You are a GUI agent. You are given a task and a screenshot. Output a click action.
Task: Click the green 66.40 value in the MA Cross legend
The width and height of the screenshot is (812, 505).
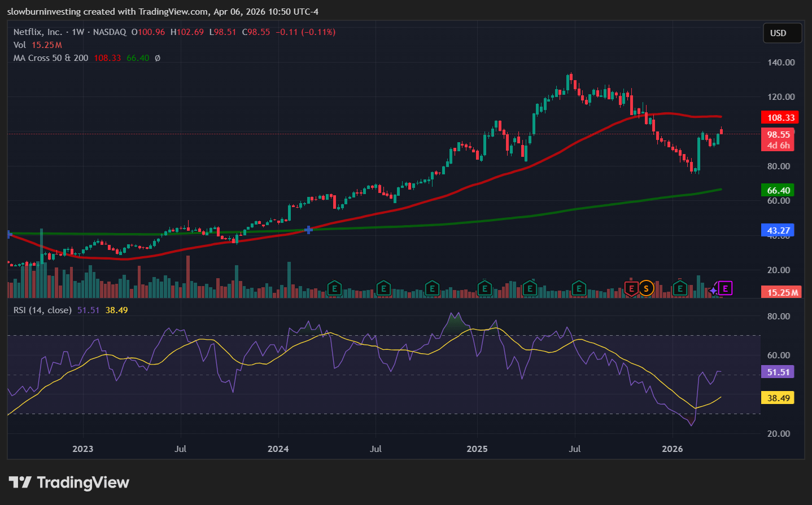(x=138, y=58)
